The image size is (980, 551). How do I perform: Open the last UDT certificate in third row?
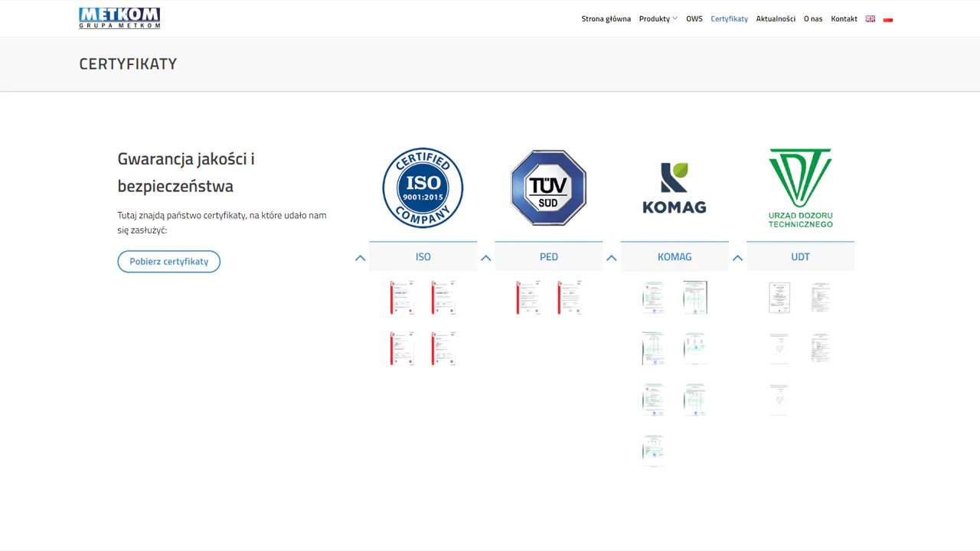pos(779,399)
